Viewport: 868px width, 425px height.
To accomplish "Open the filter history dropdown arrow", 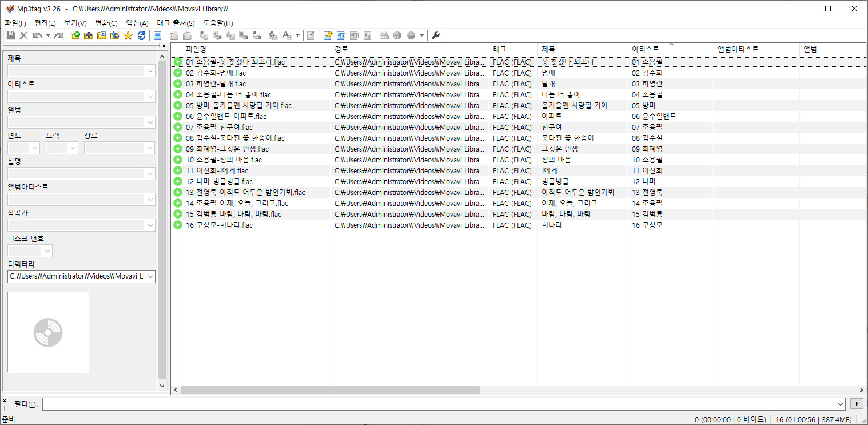I will 840,404.
